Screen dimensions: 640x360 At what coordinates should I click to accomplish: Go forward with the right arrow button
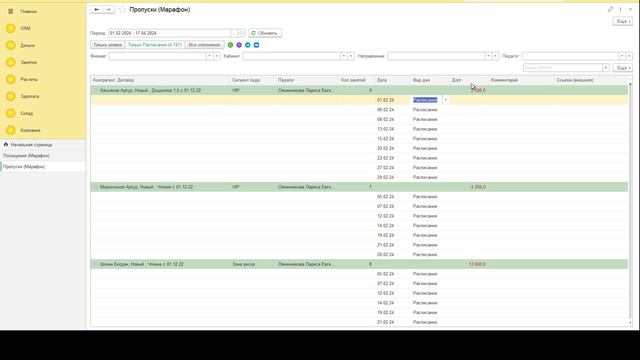[x=108, y=9]
